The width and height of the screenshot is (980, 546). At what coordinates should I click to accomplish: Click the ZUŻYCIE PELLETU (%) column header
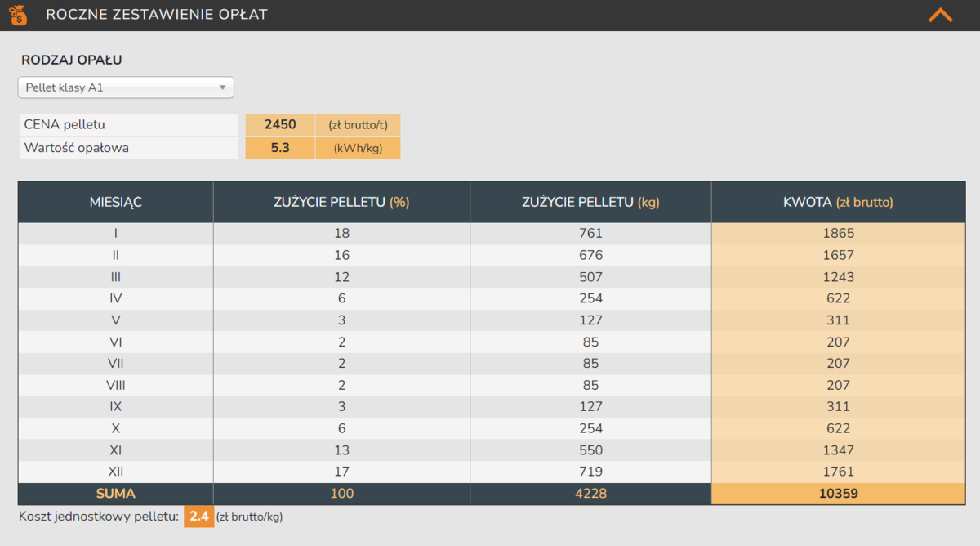tap(341, 202)
